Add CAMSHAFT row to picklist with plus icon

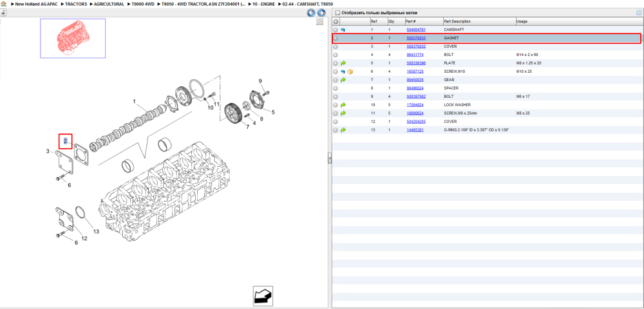pos(336,30)
